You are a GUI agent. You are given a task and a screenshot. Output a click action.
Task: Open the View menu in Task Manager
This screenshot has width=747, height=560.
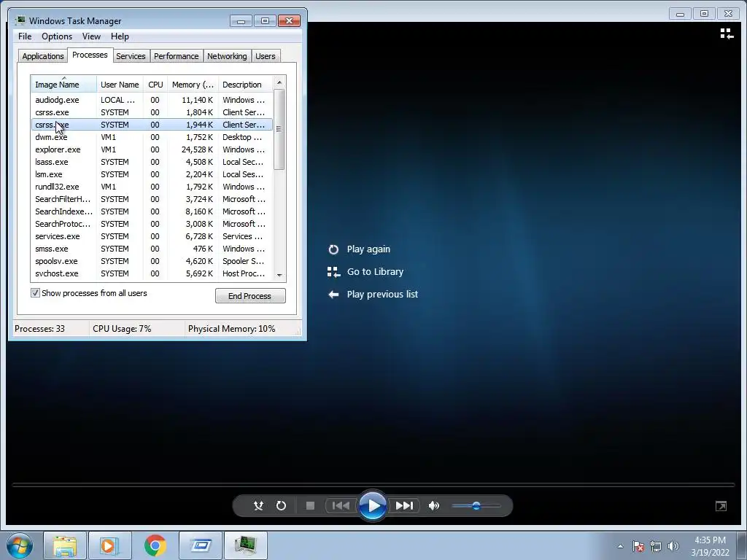click(x=91, y=36)
